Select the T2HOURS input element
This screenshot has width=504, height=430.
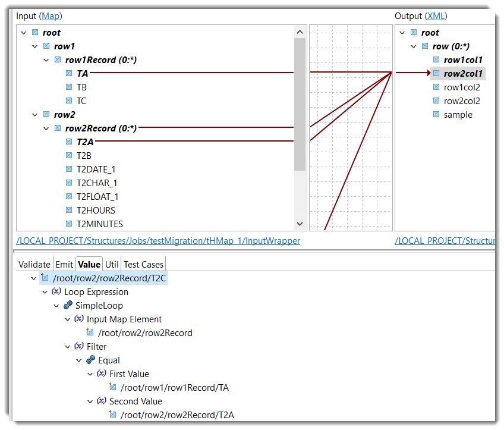96,211
